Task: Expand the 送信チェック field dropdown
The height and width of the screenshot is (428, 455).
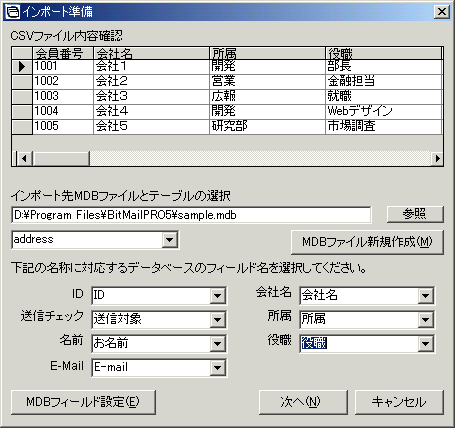Action: pyautogui.click(x=218, y=320)
